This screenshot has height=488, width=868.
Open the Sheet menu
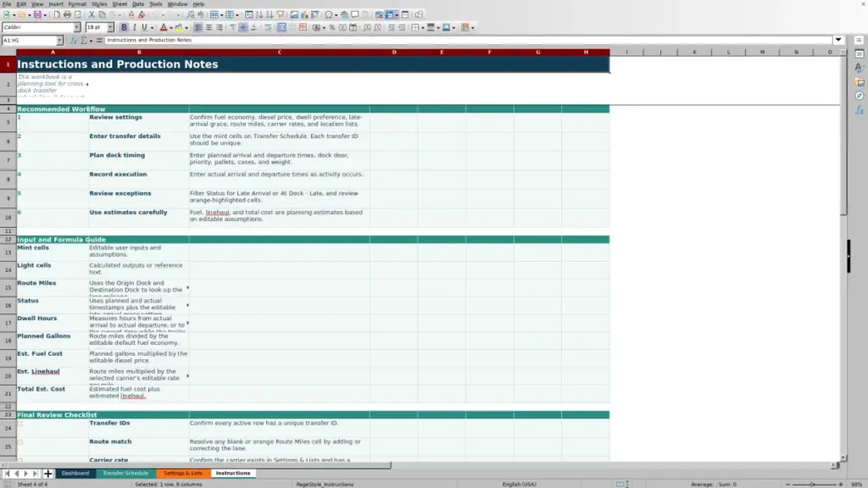(120, 4)
